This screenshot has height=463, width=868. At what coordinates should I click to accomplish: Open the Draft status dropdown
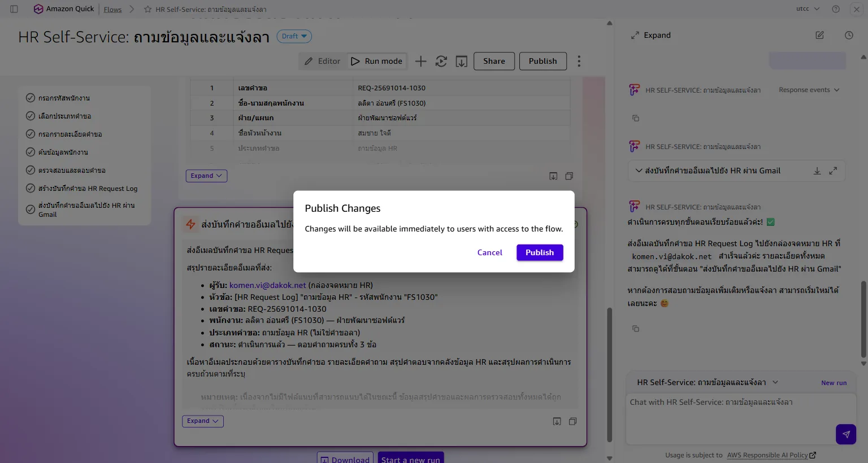coord(294,36)
